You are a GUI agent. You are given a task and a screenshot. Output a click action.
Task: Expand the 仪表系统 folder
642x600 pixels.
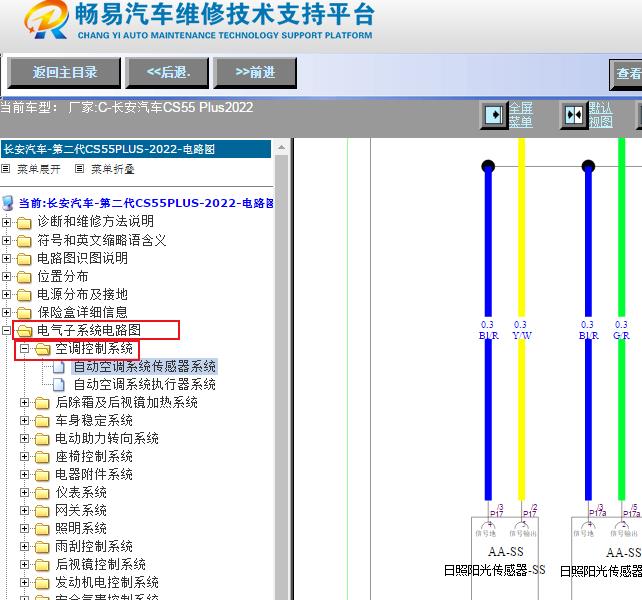(x=25, y=493)
